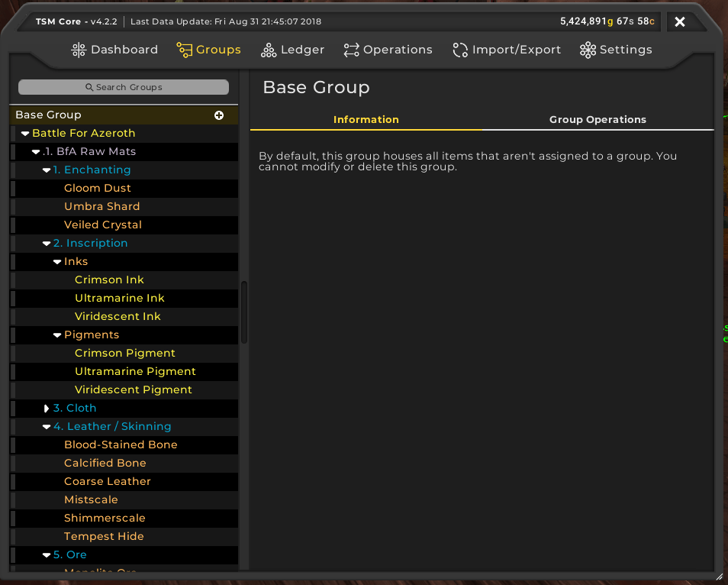Click the Search Groups input field
728x585 pixels.
click(124, 87)
